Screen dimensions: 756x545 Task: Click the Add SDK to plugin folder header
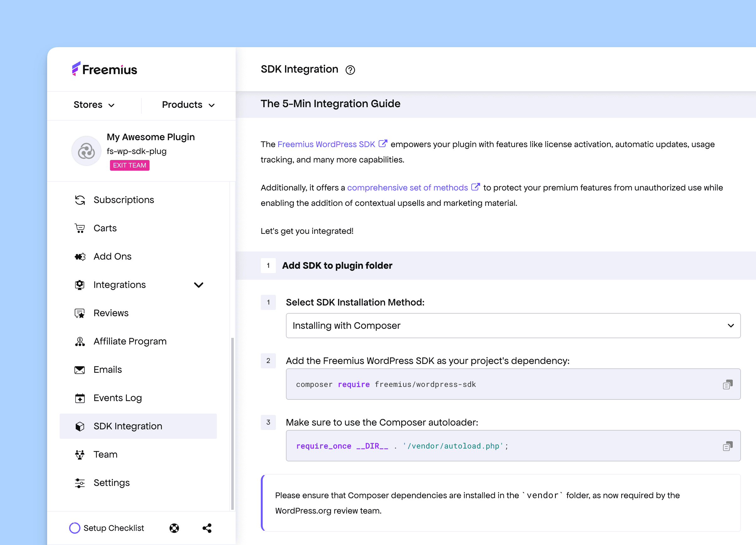click(x=496, y=266)
